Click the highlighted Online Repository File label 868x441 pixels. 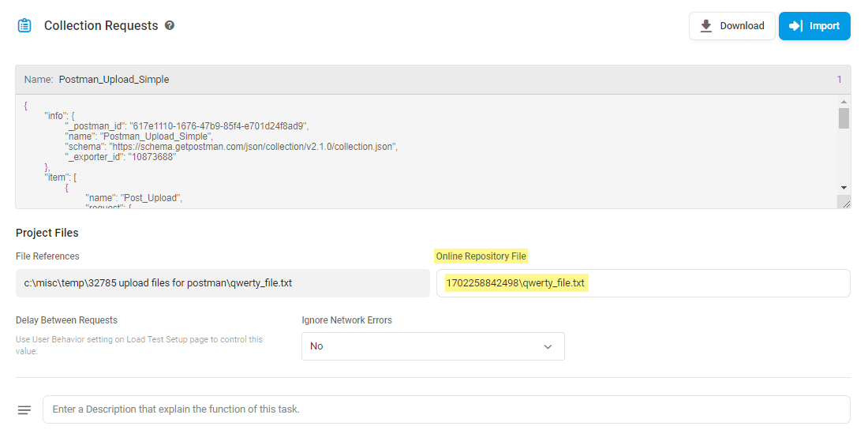click(x=481, y=256)
